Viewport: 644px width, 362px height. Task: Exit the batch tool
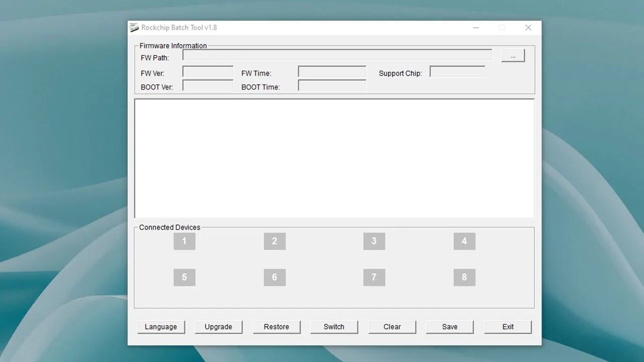508,327
